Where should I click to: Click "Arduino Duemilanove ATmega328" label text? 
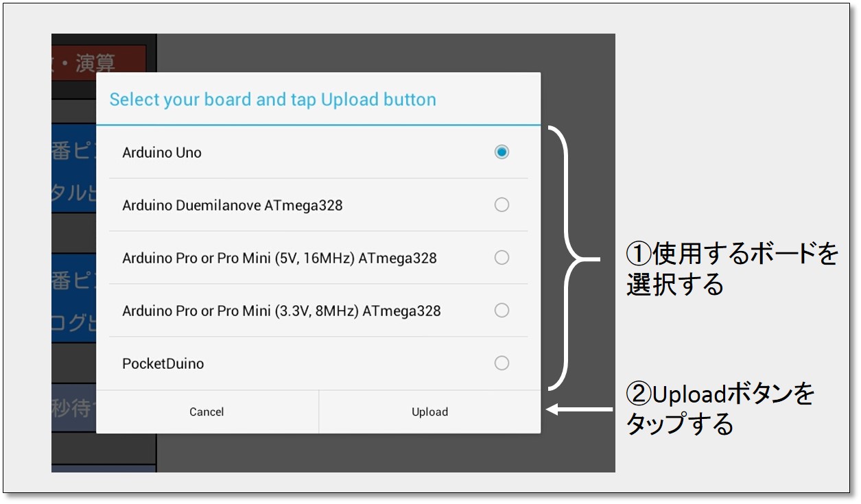tap(232, 205)
